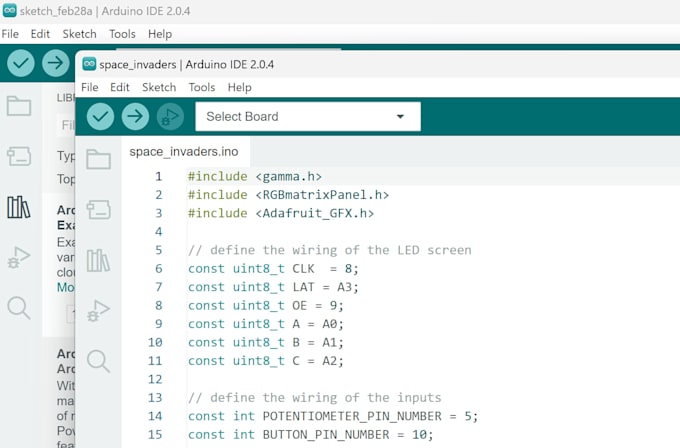Open Library Manager in space_invaders sidebar
Viewport: 680px width, 448px height.
click(x=98, y=260)
